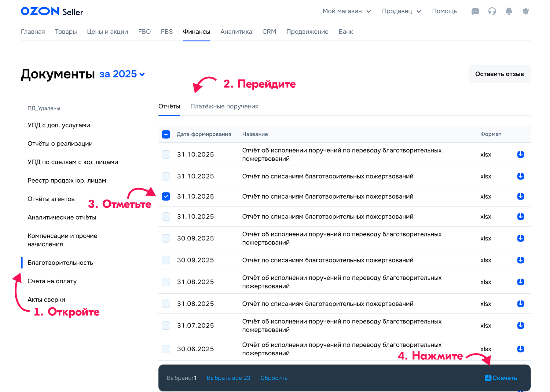550x392 pixels.
Task: Select «Счета на оплату» sidebar item
Action: tap(52, 281)
